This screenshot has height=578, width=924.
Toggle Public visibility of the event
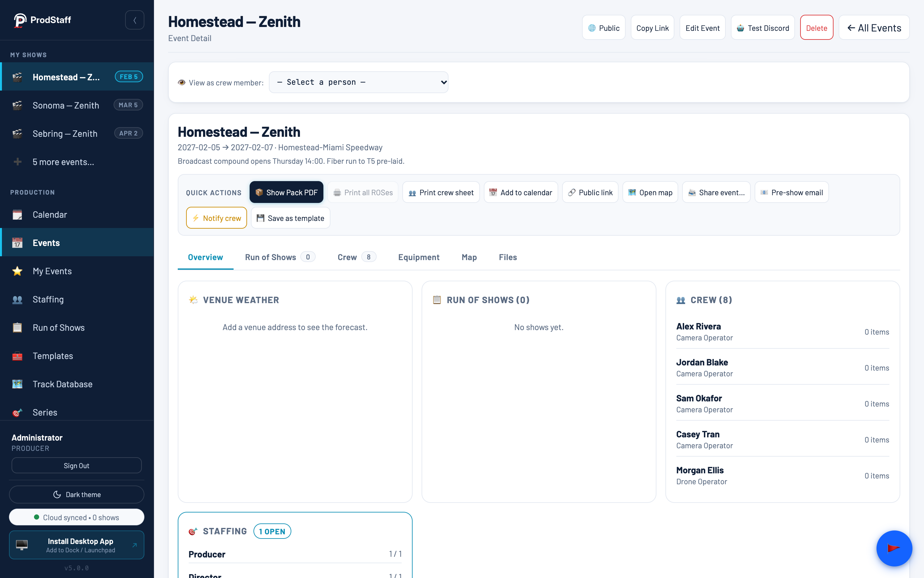(603, 28)
